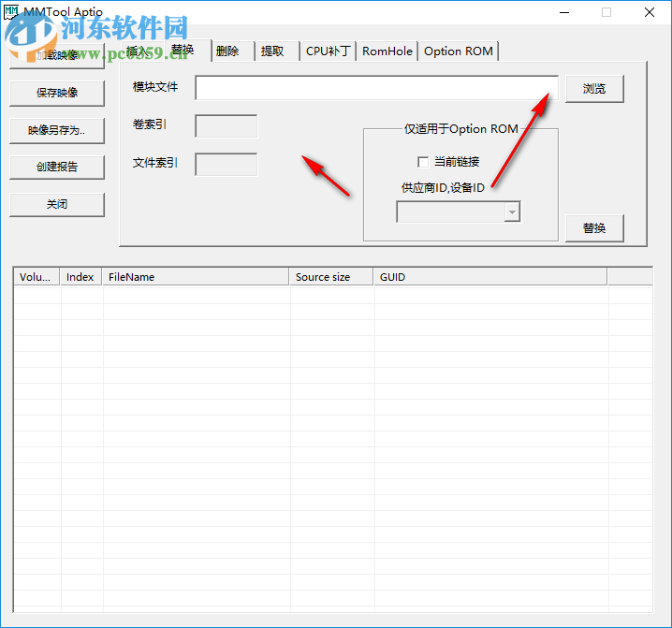Switch to the 插入 tab

pos(142,51)
